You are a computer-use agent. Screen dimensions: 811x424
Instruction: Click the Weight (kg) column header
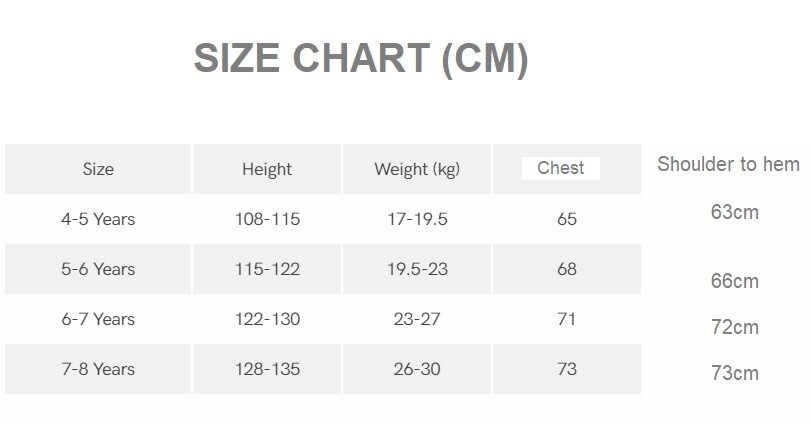[x=417, y=169]
